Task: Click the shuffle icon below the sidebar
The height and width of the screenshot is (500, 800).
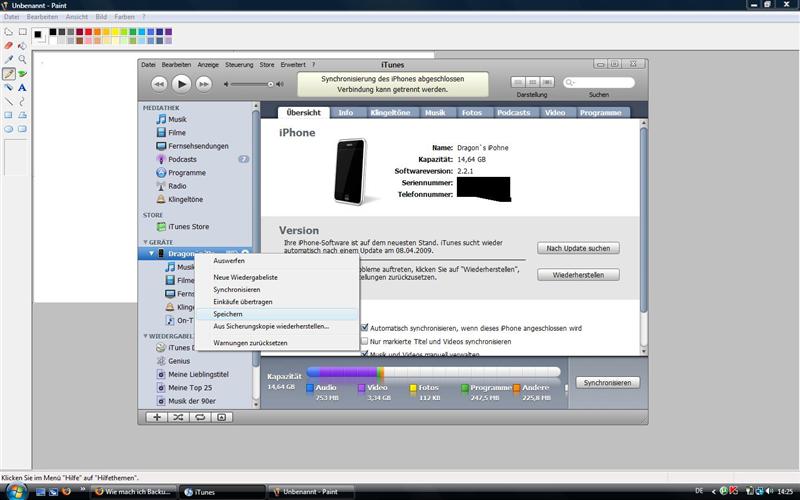Action: 178,416
